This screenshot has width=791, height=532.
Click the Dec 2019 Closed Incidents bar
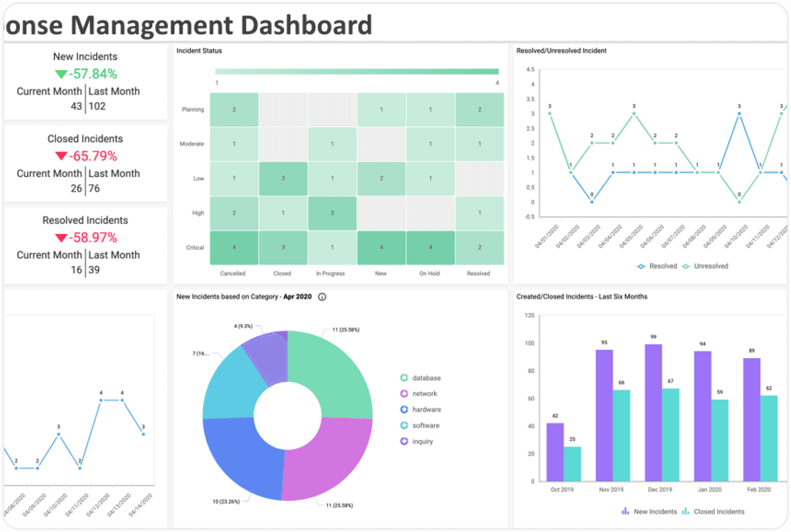(x=670, y=435)
